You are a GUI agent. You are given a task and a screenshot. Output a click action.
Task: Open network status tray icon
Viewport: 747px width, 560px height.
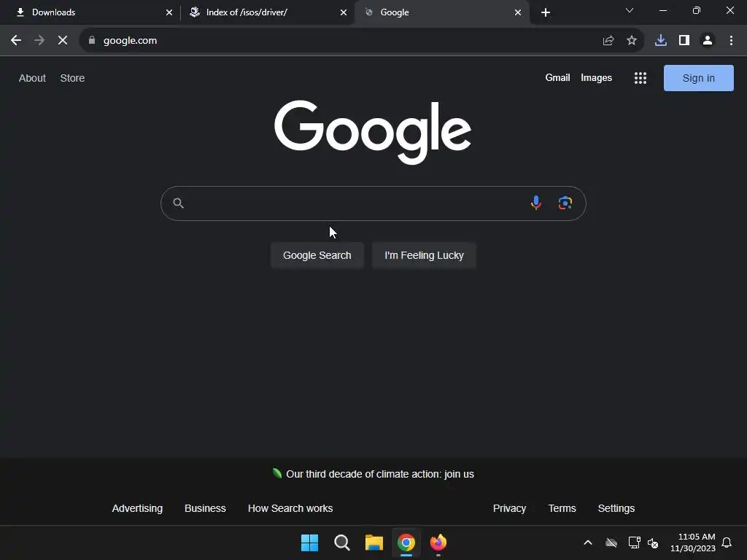(634, 542)
